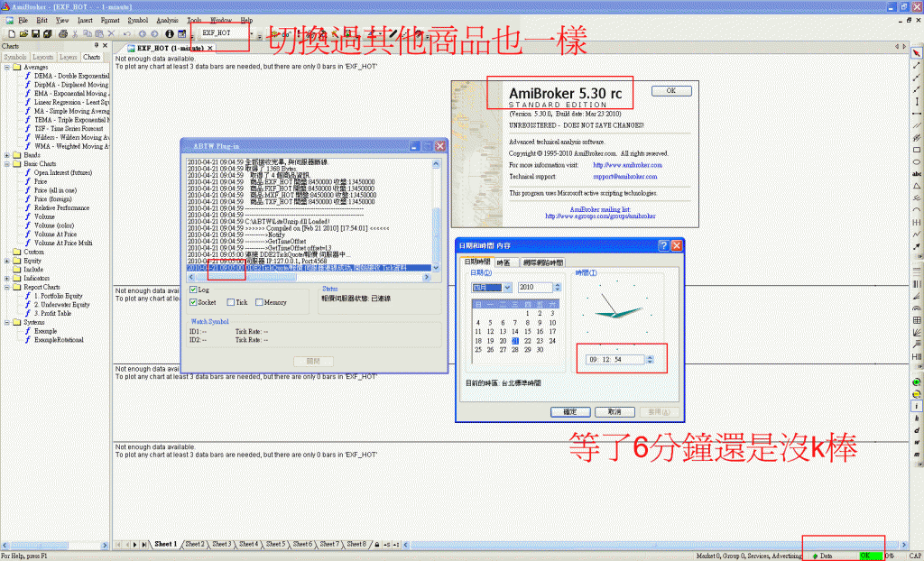Click OK in AmiBroker about dialog
The height and width of the screenshot is (561, 924).
pos(671,91)
